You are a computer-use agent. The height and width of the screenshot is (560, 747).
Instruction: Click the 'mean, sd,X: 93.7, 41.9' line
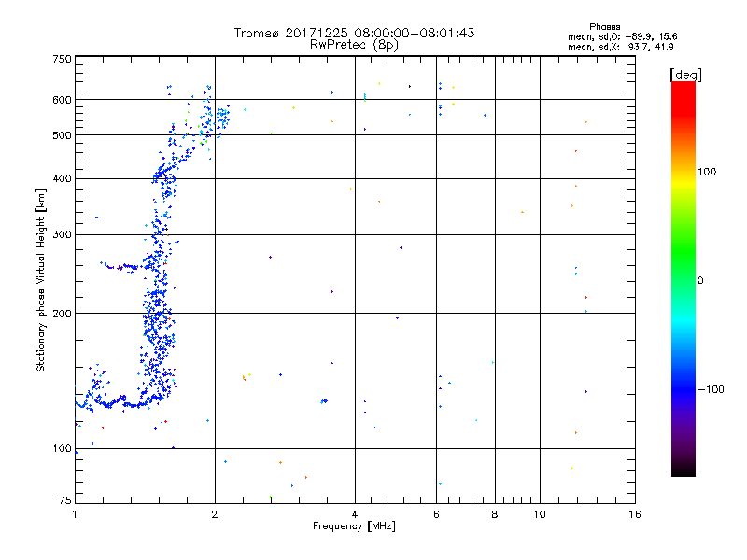pyautogui.click(x=620, y=47)
